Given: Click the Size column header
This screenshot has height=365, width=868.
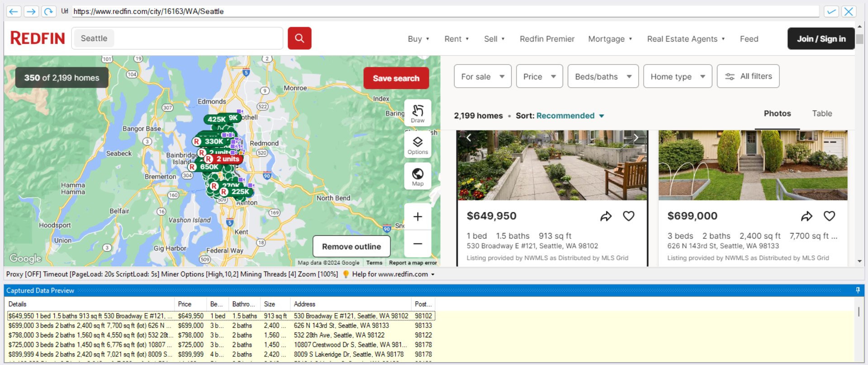Looking at the screenshot, I should (275, 304).
